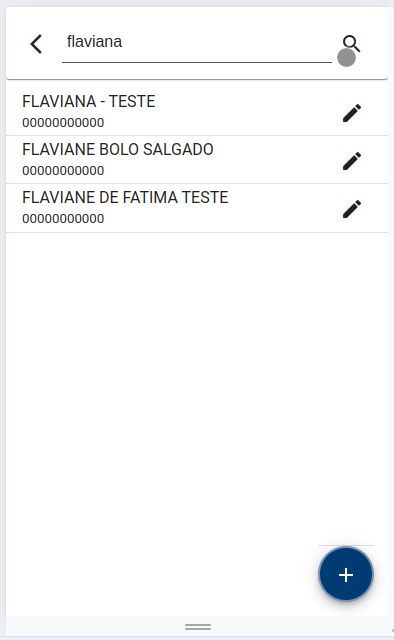
Task: Add new entry with plus button
Action: tap(346, 574)
